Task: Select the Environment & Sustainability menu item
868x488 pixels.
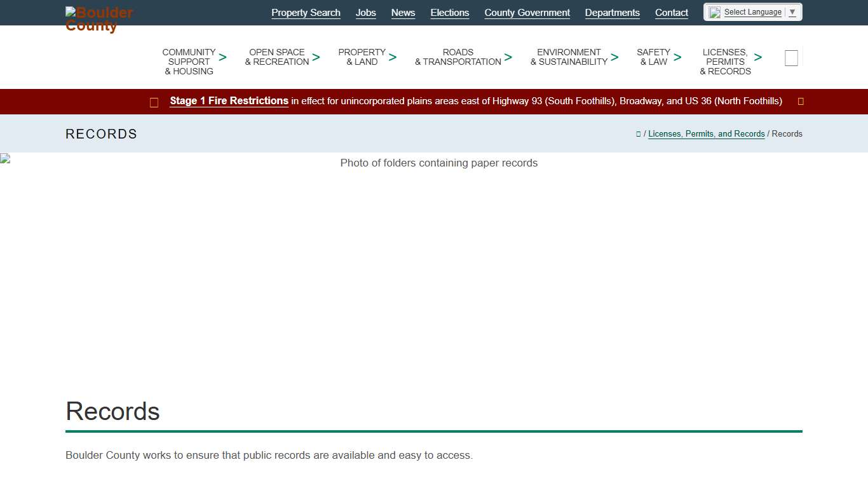Action: (x=569, y=57)
